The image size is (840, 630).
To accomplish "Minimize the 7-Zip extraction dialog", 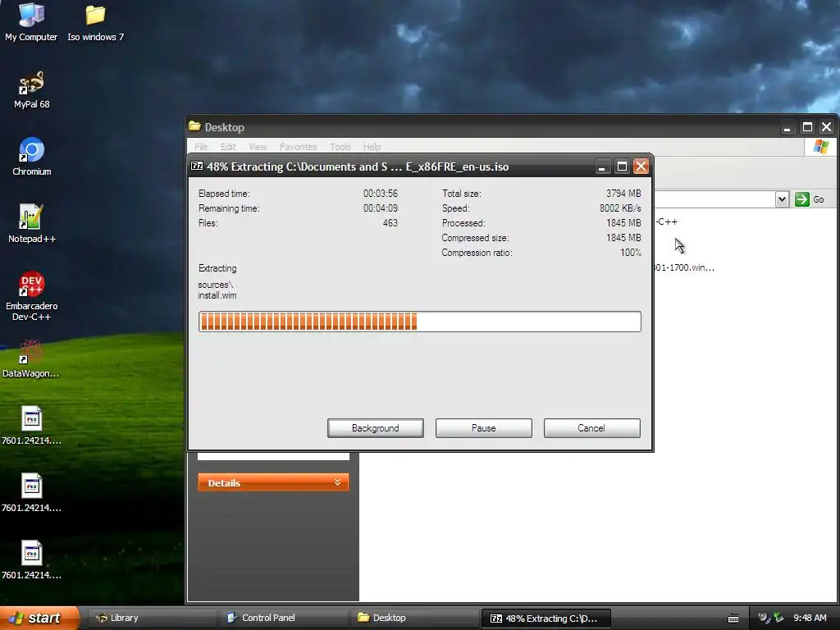I will pos(602,167).
